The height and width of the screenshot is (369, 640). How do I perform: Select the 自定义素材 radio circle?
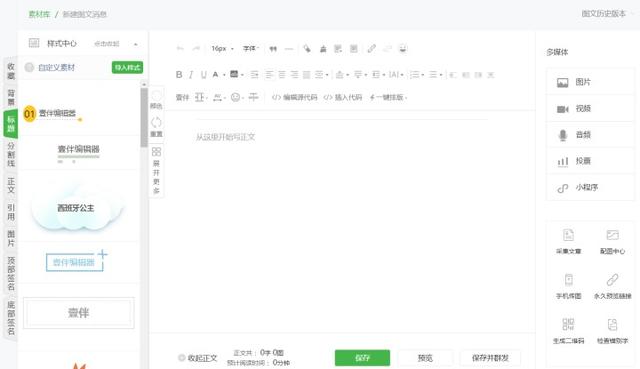click(29, 67)
